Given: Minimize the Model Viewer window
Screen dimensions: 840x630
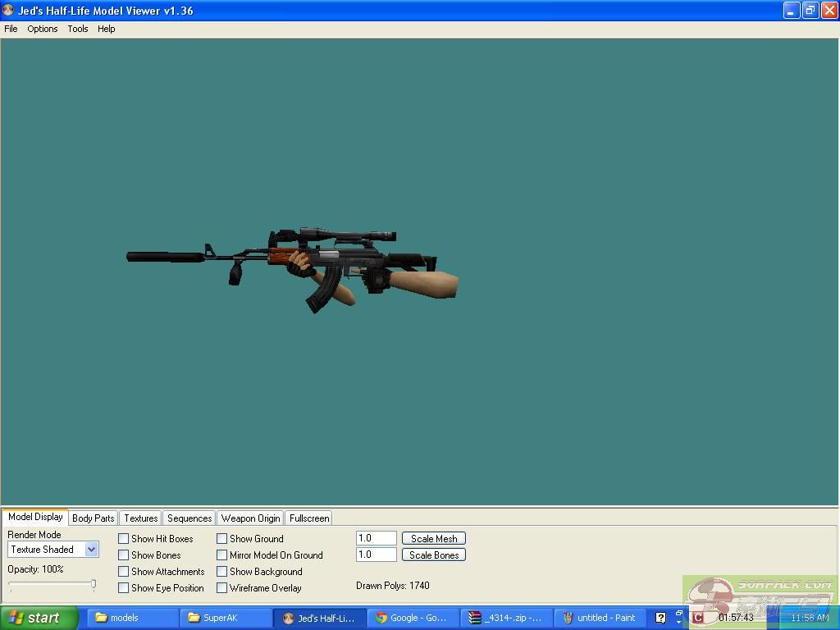Looking at the screenshot, I should tap(792, 10).
